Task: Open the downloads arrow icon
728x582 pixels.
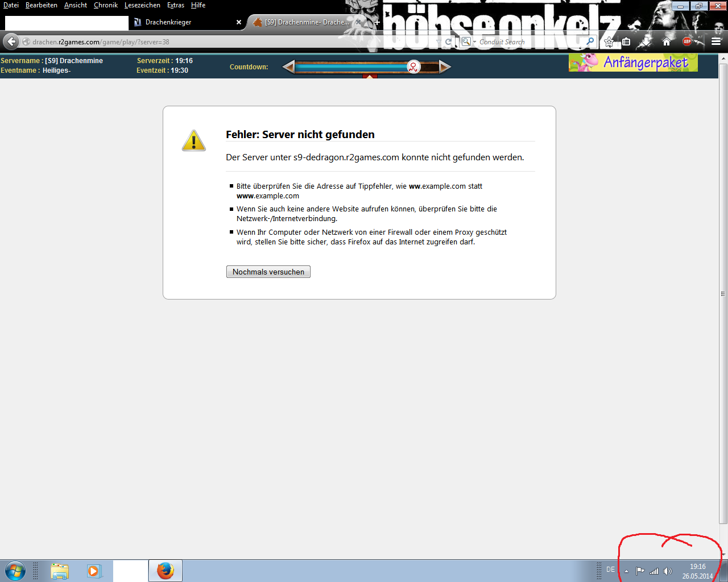Action: tap(646, 41)
